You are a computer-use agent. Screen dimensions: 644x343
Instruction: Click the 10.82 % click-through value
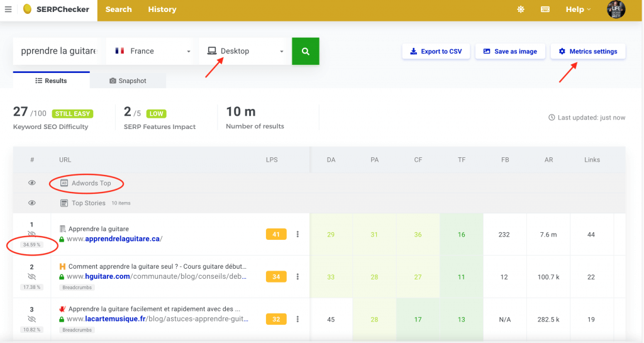tap(31, 329)
